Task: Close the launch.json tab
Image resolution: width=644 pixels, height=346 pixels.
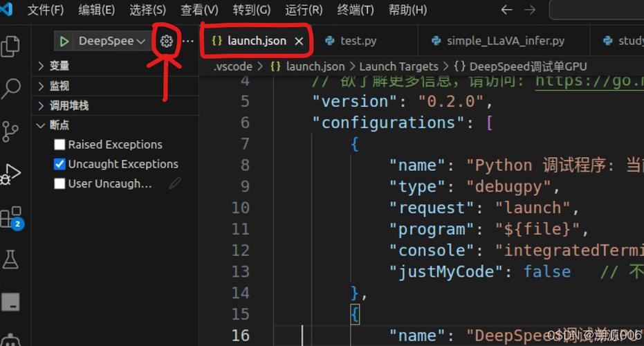Action: (x=299, y=41)
